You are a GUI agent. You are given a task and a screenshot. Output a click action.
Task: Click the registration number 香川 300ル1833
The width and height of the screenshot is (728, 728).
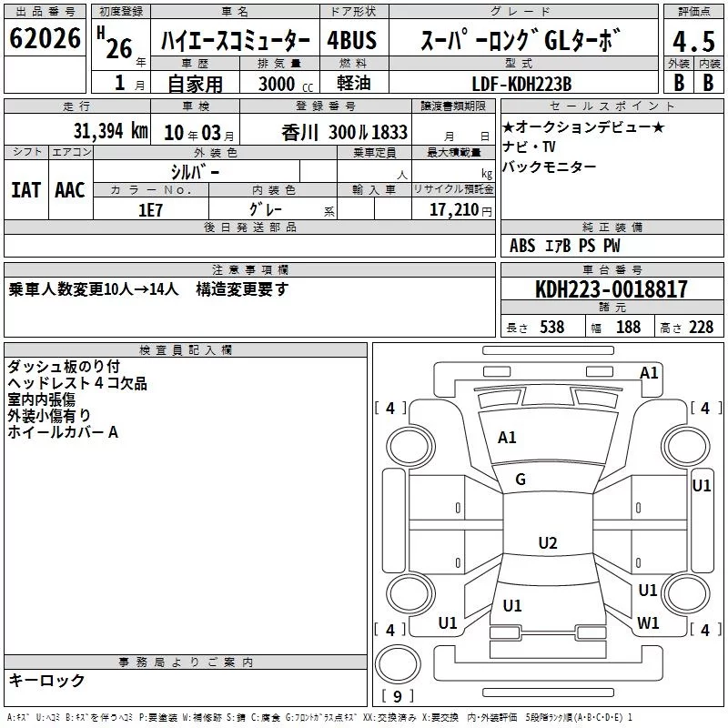[x=345, y=133]
